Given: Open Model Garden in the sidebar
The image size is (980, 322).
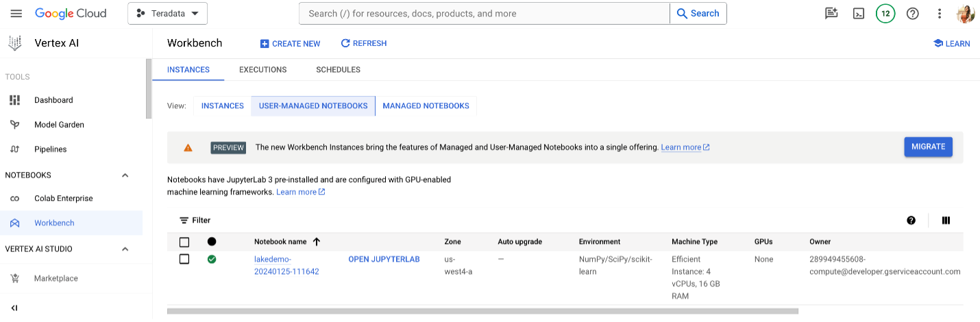Looking at the screenshot, I should tap(59, 125).
